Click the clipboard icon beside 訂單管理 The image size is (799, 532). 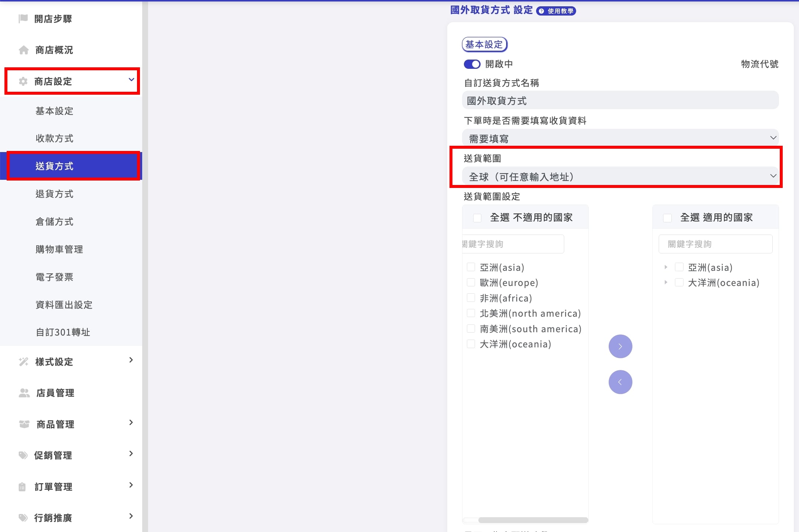point(22,487)
